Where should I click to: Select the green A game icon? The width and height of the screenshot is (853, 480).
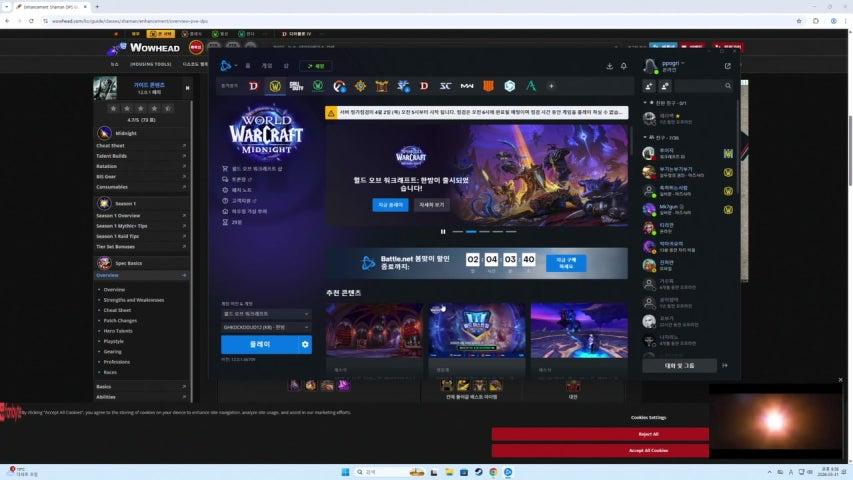[x=531, y=86]
